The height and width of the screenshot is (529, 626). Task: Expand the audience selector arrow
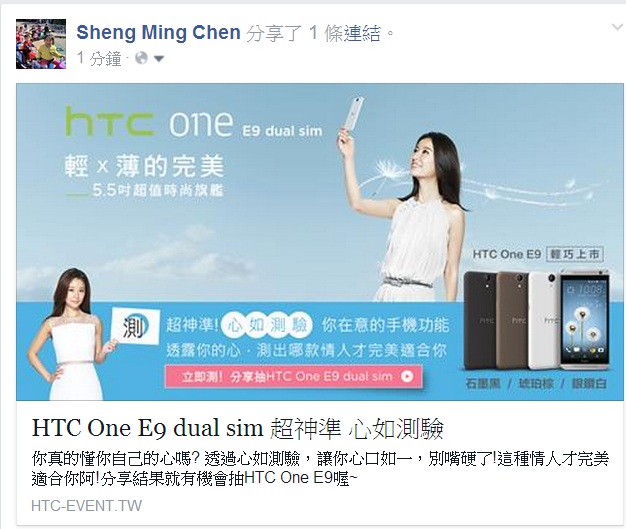point(159,59)
